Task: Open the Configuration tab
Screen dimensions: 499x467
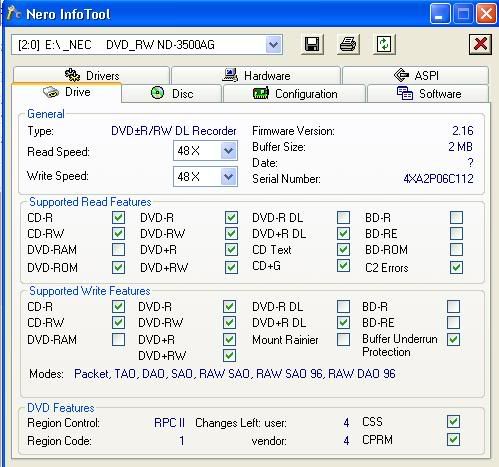Action: [x=295, y=94]
